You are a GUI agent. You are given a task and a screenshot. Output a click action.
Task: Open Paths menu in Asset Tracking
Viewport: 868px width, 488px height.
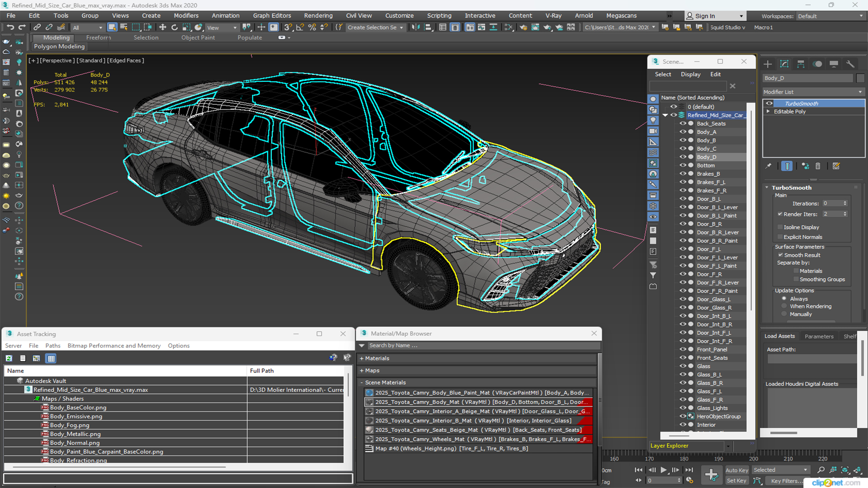click(53, 346)
